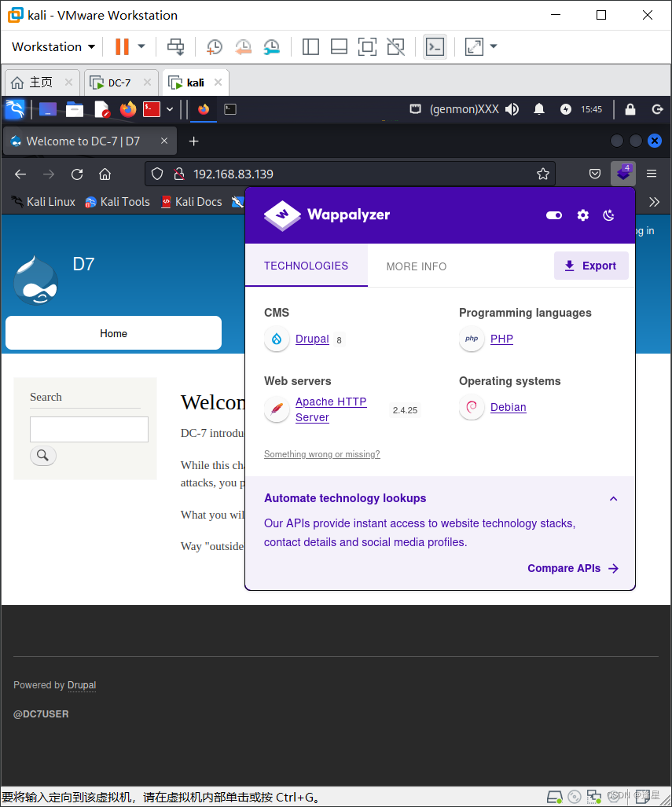Pause the virtual machine

[x=122, y=47]
